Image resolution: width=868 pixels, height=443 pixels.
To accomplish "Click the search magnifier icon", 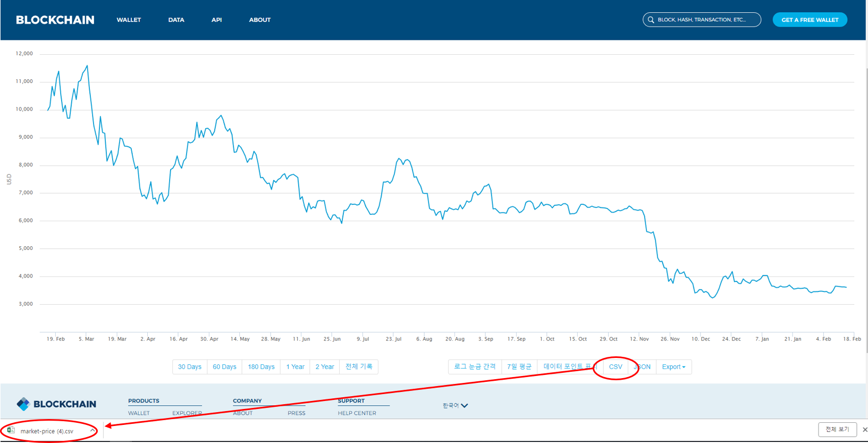I will pos(651,20).
